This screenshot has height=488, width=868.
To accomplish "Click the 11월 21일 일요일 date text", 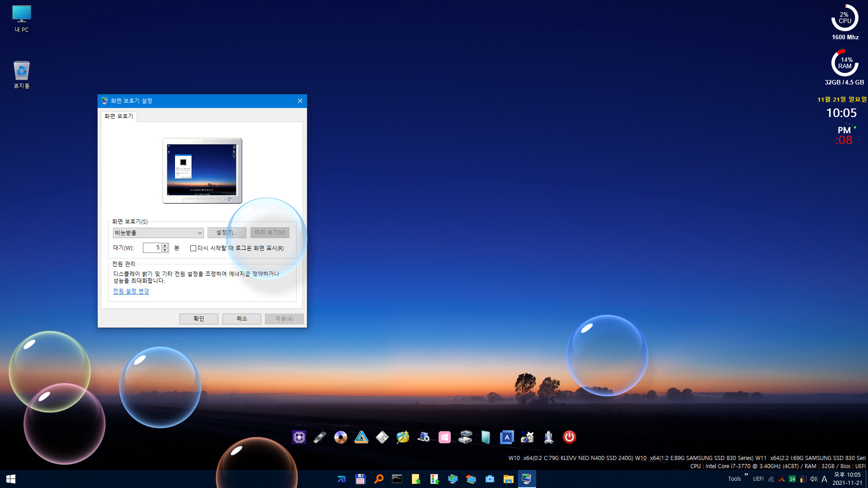I will tap(842, 99).
